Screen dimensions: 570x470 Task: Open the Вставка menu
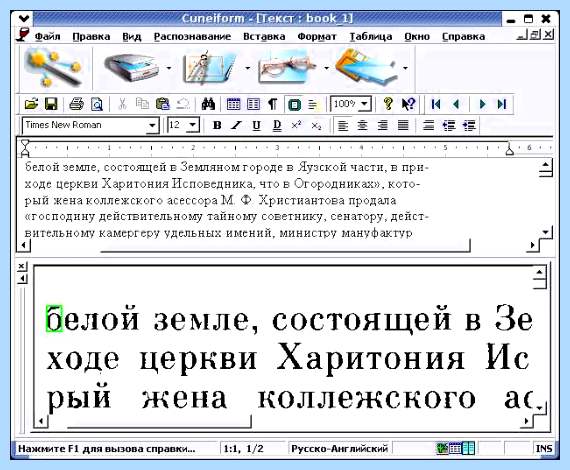click(264, 37)
